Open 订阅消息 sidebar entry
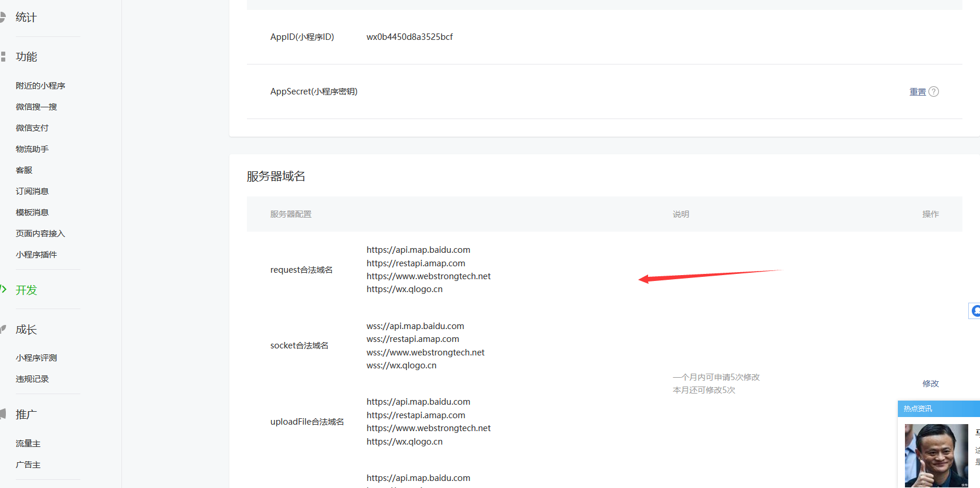980x488 pixels. coord(32,191)
